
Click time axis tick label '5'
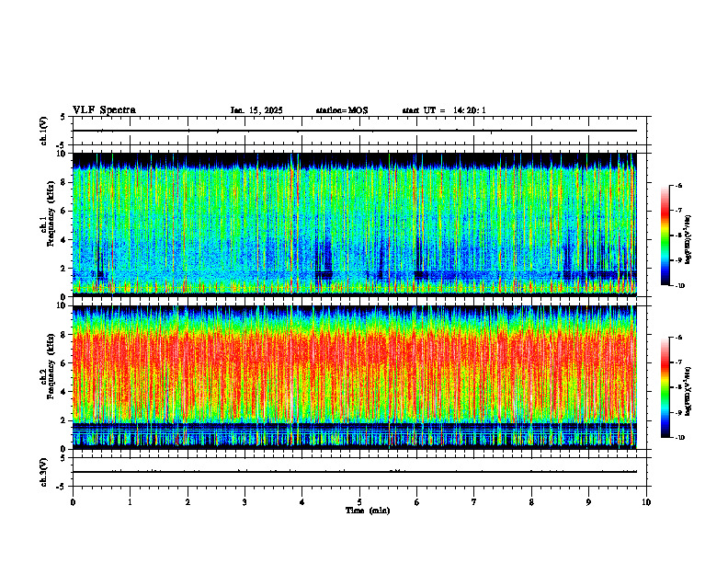coord(359,502)
